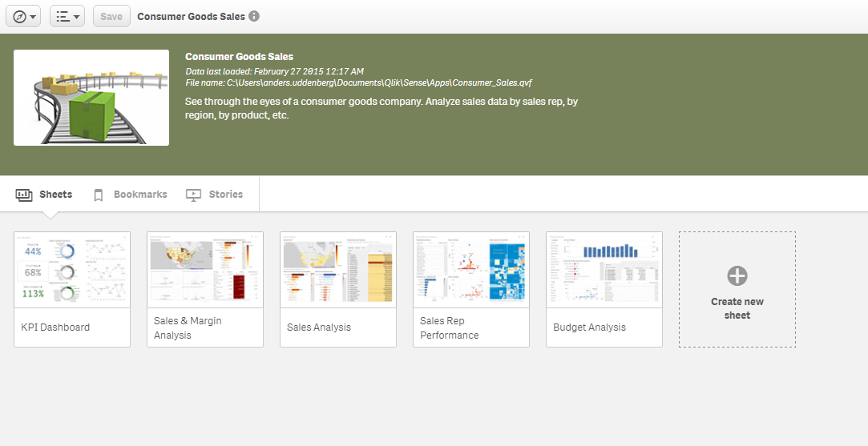Open the Budget Analysis sheet thumbnail
The image size is (868, 446).
604,270
